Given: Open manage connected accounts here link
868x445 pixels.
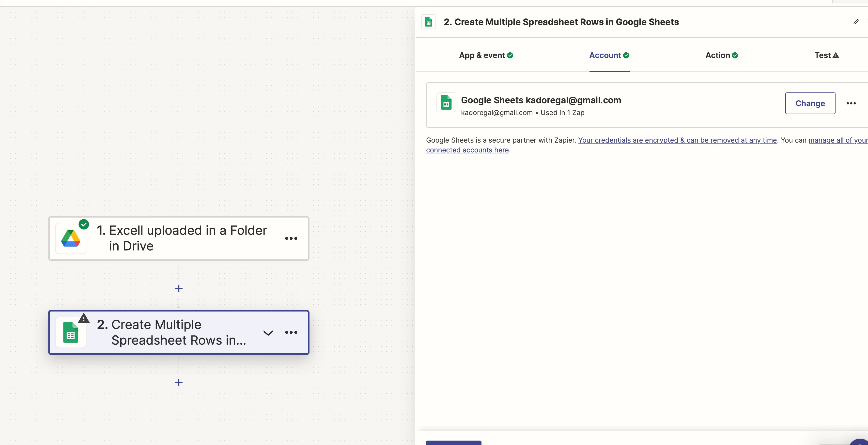Looking at the screenshot, I should point(467,150).
